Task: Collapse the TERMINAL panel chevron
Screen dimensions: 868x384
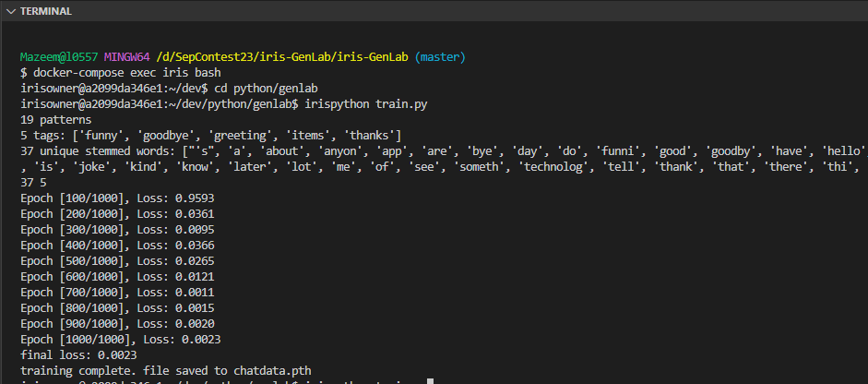Action: [x=9, y=11]
